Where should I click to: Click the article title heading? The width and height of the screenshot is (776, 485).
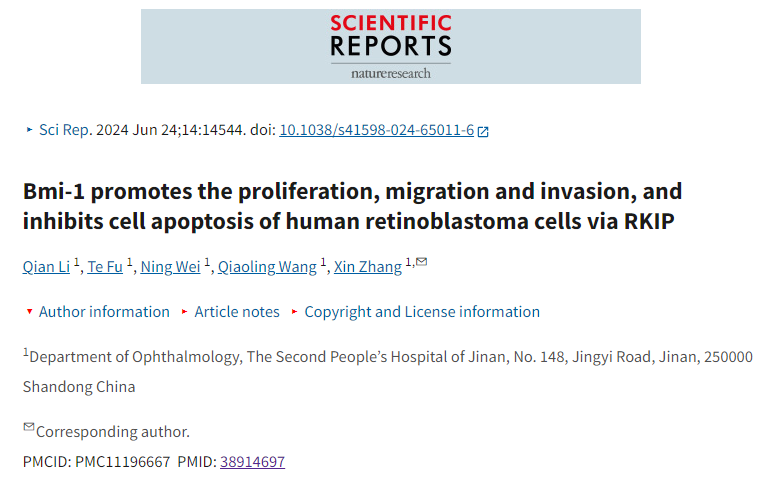tap(352, 206)
